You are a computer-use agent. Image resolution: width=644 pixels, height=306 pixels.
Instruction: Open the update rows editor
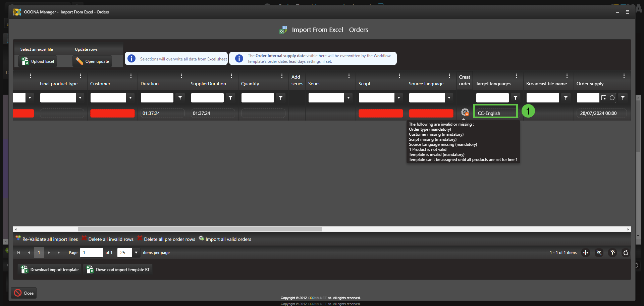coord(92,61)
